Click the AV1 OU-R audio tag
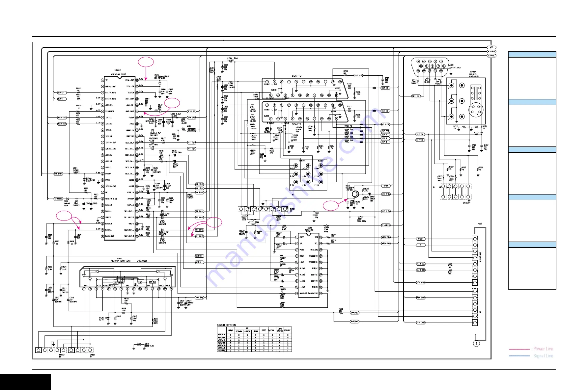This screenshot has height=390, width=588. [x=199, y=236]
